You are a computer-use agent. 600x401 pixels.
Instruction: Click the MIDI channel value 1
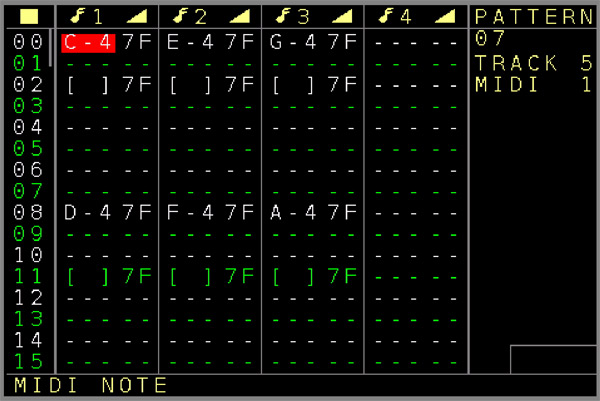point(587,85)
